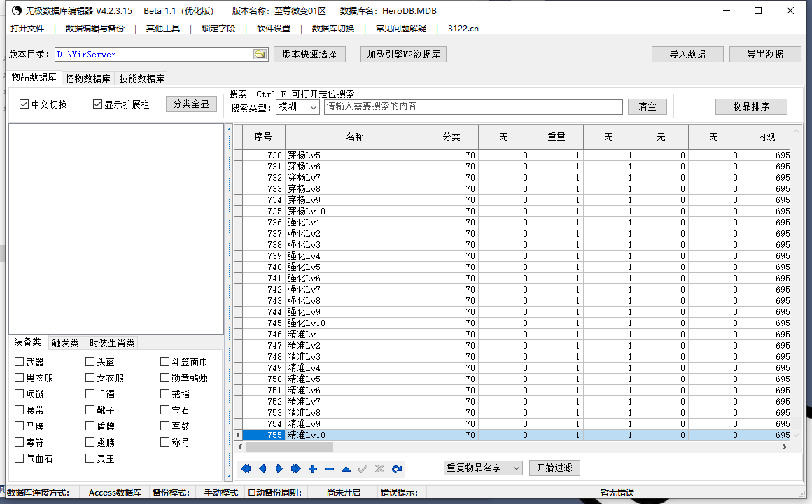
Task: Click the cancel edit X icon
Action: point(379,469)
